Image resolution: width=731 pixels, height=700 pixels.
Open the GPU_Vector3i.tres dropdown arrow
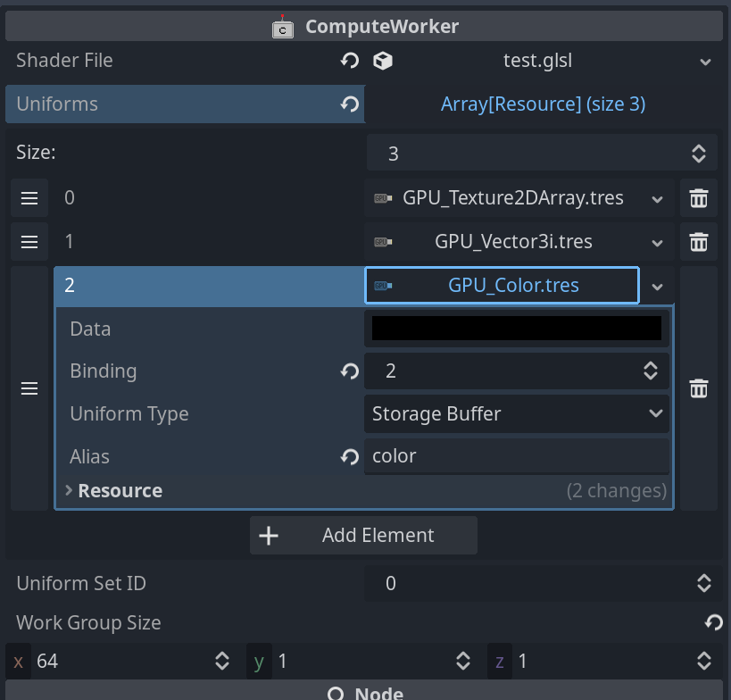point(657,243)
